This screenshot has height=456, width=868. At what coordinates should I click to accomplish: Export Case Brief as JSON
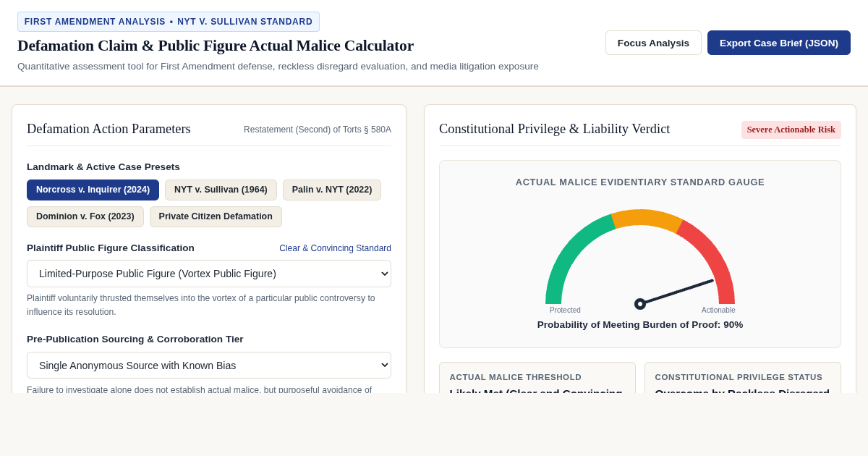pyautogui.click(x=779, y=43)
